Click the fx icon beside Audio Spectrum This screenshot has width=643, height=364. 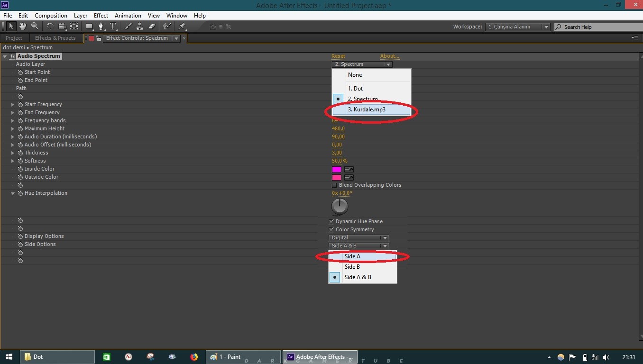click(x=13, y=56)
